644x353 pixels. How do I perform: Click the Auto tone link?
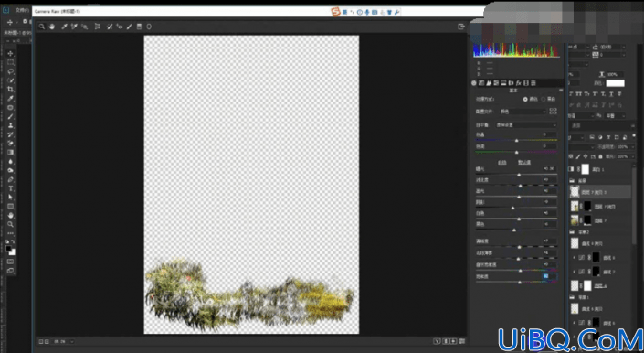click(502, 162)
